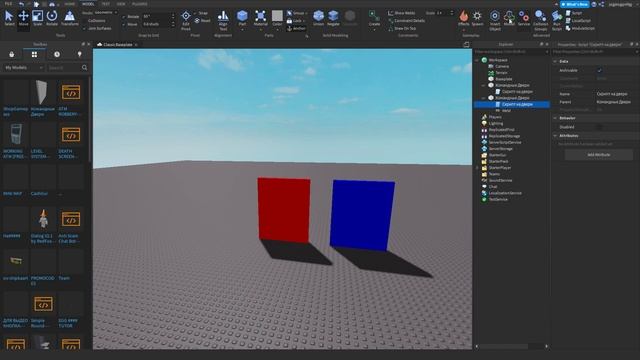
Task: Activate the Rotate tool
Action: click(x=52, y=19)
